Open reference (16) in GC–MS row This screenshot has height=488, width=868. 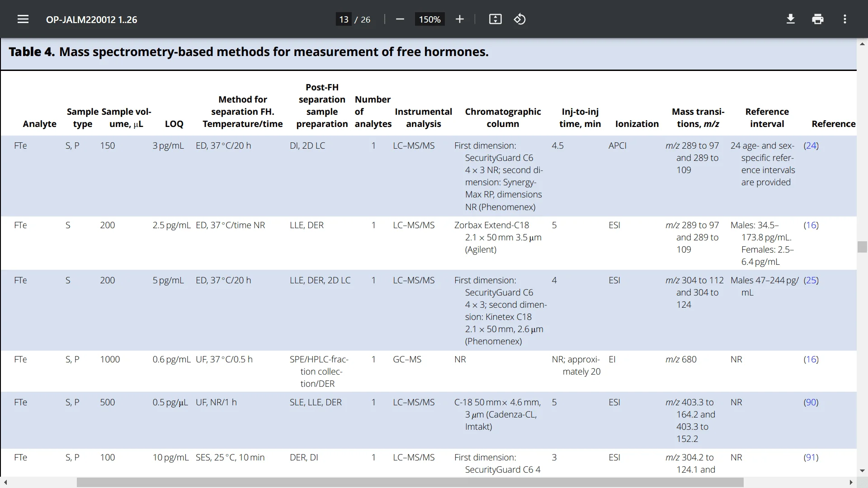point(811,359)
